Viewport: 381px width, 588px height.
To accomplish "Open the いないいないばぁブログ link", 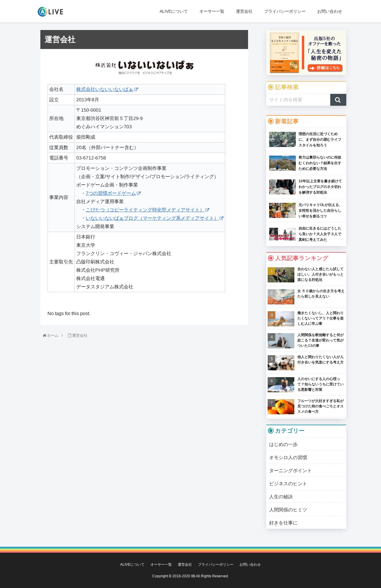I will 152,218.
